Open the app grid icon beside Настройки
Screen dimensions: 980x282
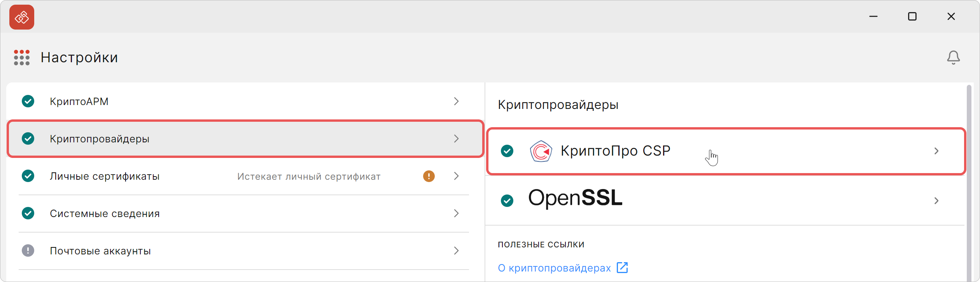pos(22,57)
